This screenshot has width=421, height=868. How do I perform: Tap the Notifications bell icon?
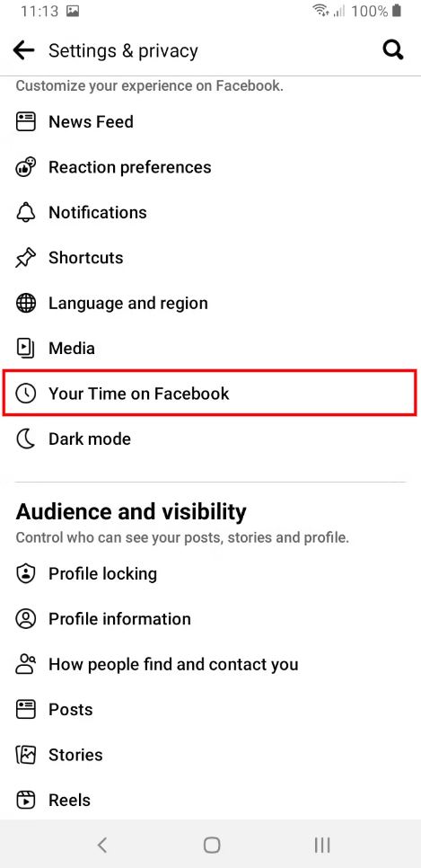(x=25, y=212)
